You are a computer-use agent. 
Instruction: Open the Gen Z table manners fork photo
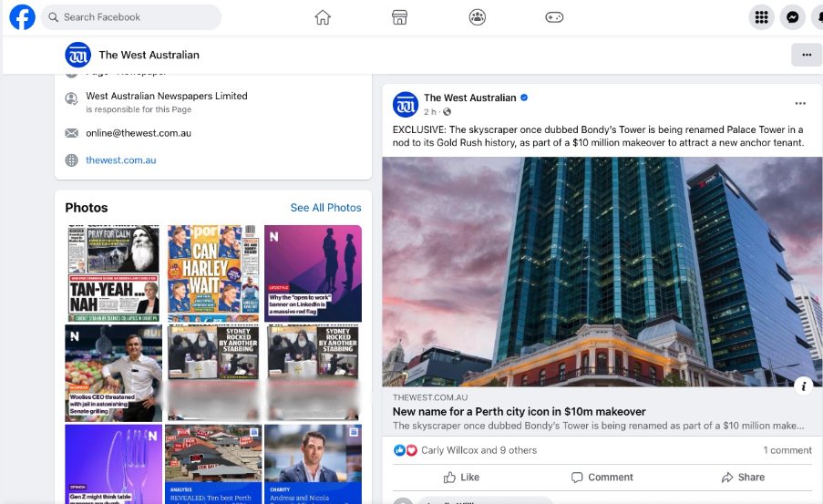tap(113, 465)
